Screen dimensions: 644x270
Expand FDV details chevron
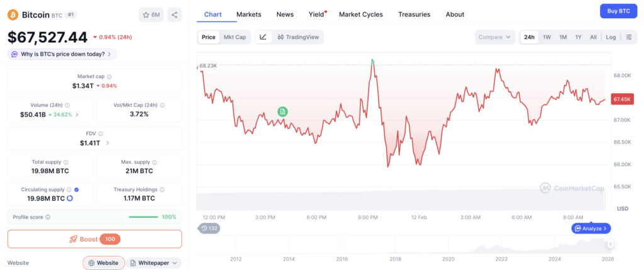[108, 143]
